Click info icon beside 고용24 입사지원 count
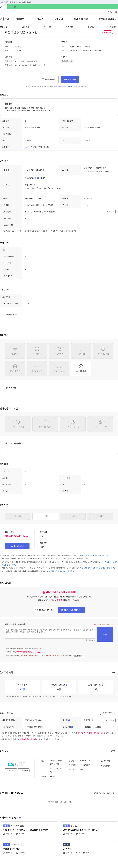 pyautogui.click(x=103, y=685)
